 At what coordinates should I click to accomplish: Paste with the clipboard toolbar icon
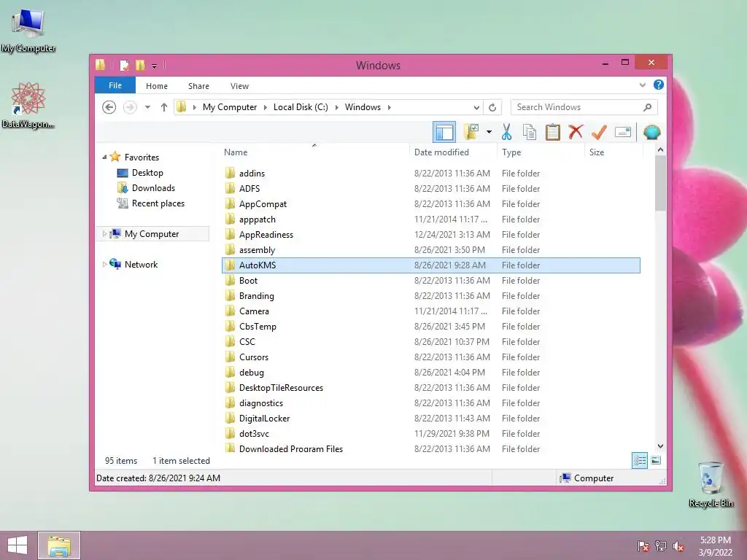tap(553, 132)
